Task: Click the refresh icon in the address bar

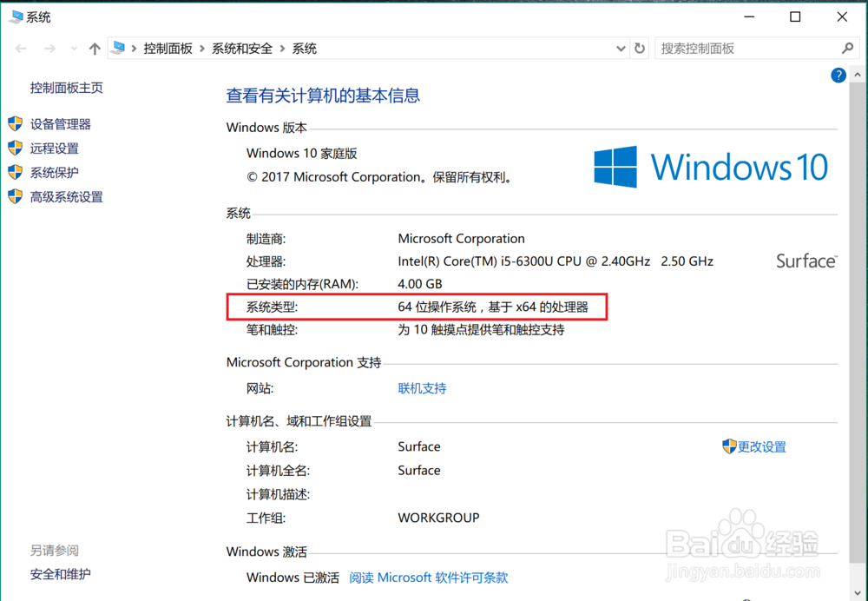Action: tap(640, 48)
